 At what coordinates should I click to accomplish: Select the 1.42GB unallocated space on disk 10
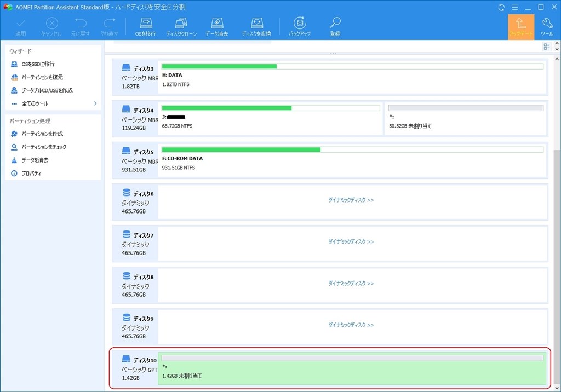click(x=352, y=369)
